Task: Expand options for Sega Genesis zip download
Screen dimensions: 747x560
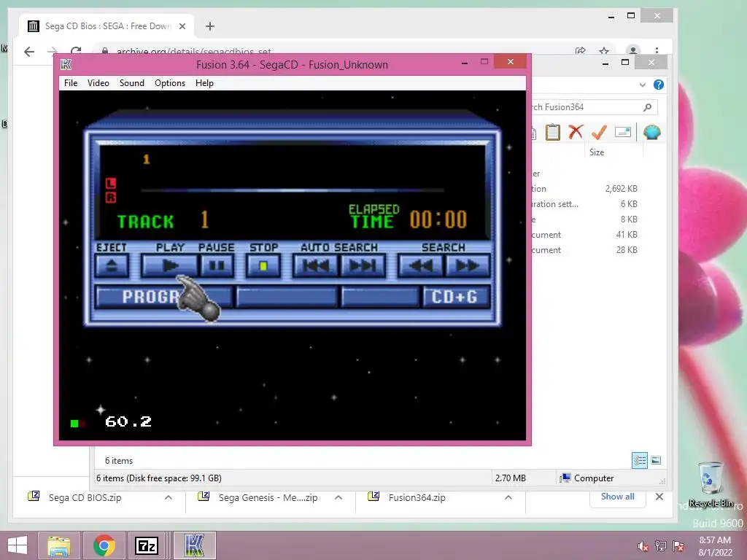Action: (338, 497)
